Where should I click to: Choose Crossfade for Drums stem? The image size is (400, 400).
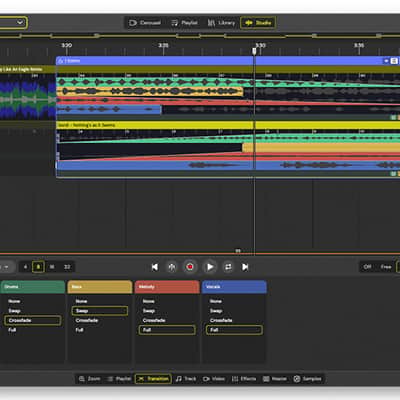click(x=33, y=320)
